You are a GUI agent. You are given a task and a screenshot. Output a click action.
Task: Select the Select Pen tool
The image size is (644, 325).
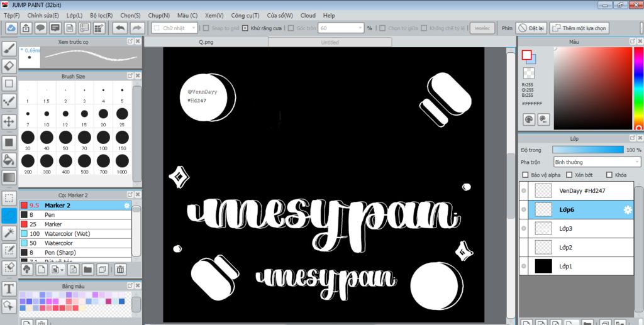tap(9, 250)
